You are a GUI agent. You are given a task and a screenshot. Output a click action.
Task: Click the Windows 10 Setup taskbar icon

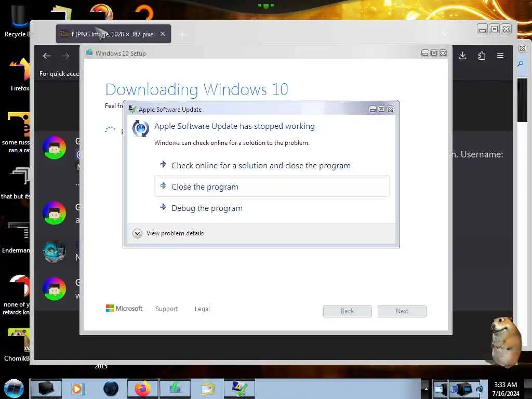pyautogui.click(x=175, y=389)
